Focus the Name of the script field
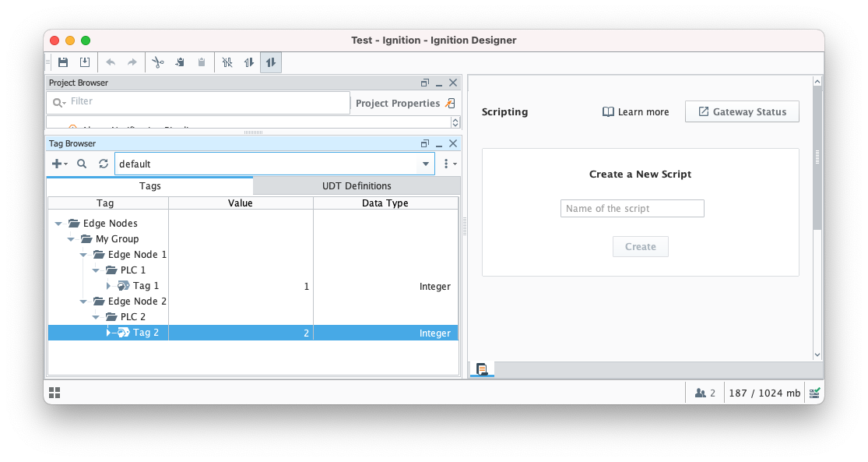 [x=632, y=208]
